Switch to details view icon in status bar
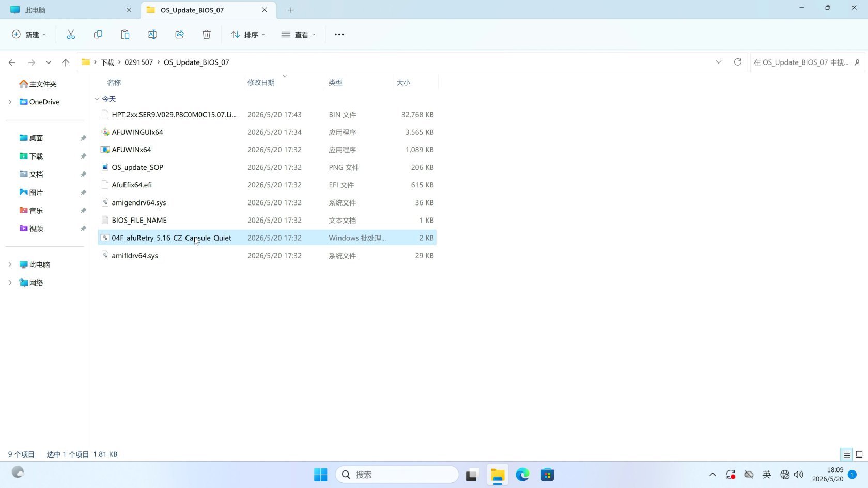The width and height of the screenshot is (868, 488). [x=847, y=454]
